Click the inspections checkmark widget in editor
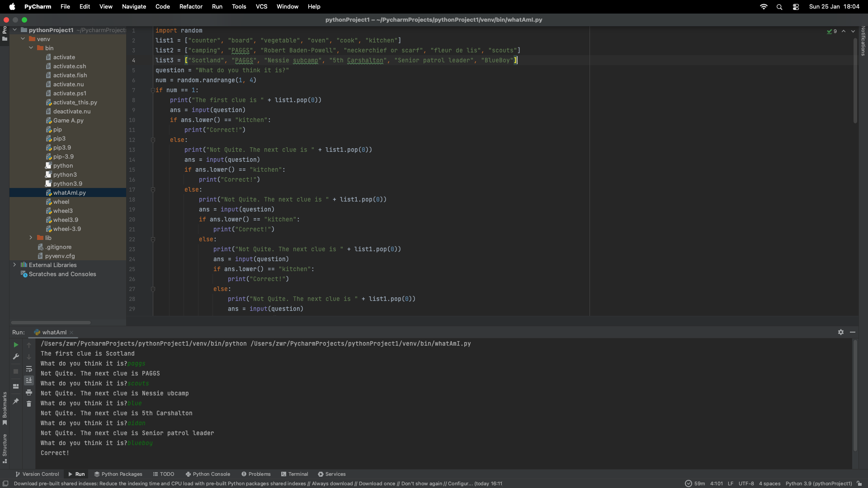 (x=832, y=31)
